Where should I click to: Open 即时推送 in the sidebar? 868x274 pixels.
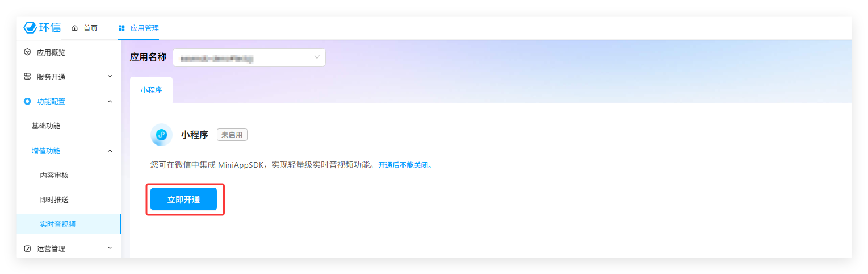tap(54, 200)
